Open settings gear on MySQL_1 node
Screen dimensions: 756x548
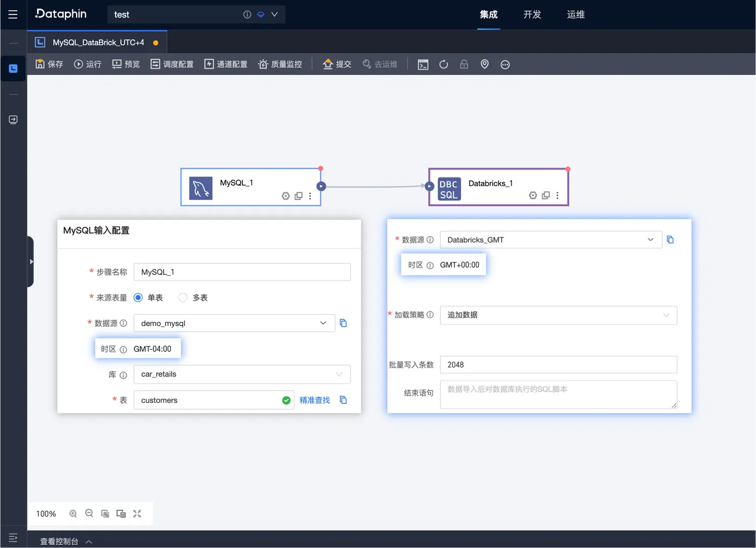(286, 196)
